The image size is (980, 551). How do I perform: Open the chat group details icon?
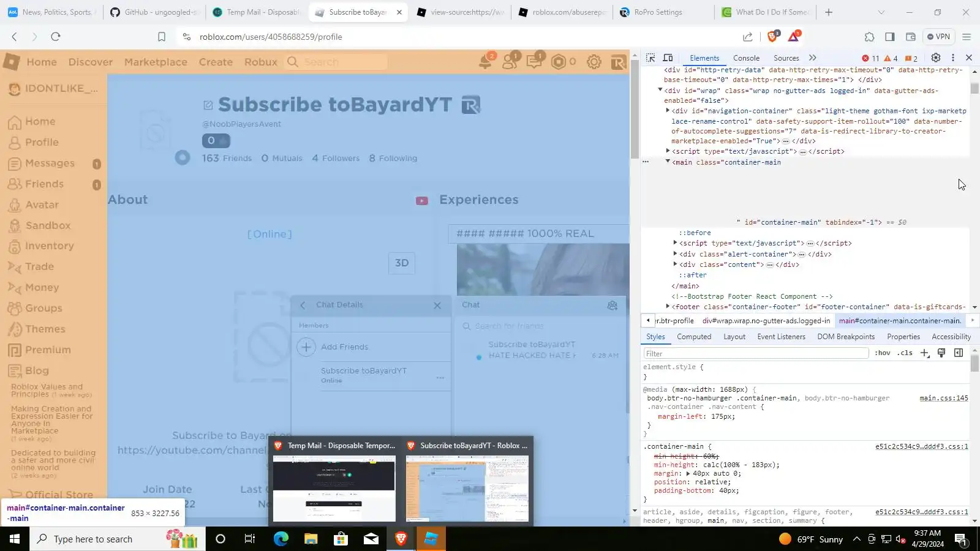[x=612, y=305]
